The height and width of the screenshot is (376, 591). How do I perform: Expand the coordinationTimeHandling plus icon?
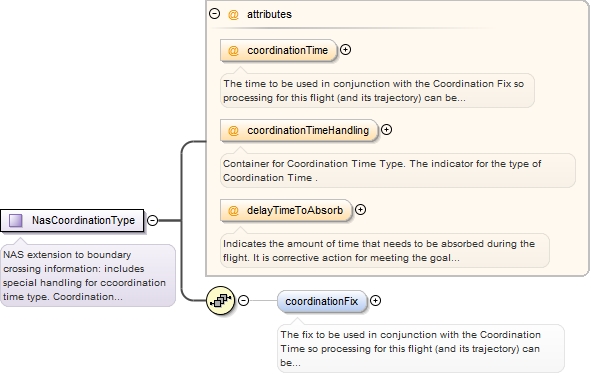pos(386,130)
